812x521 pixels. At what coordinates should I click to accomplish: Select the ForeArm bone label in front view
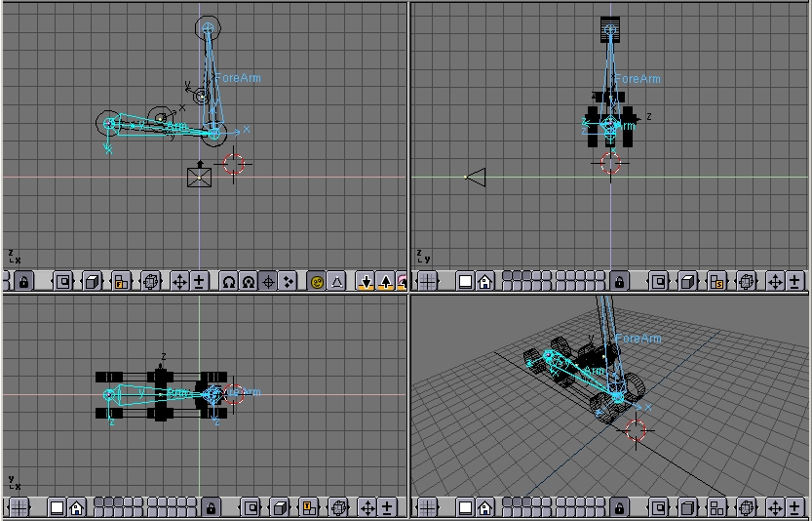coord(238,78)
